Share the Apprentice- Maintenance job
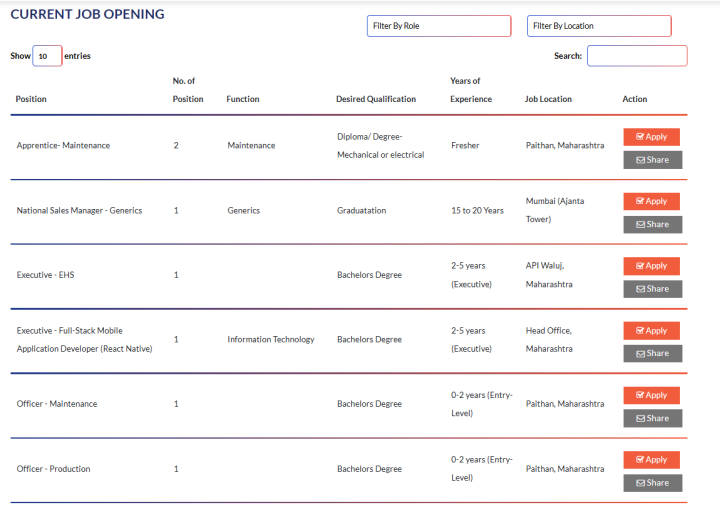Image resolution: width=720 pixels, height=505 pixels. click(x=652, y=160)
